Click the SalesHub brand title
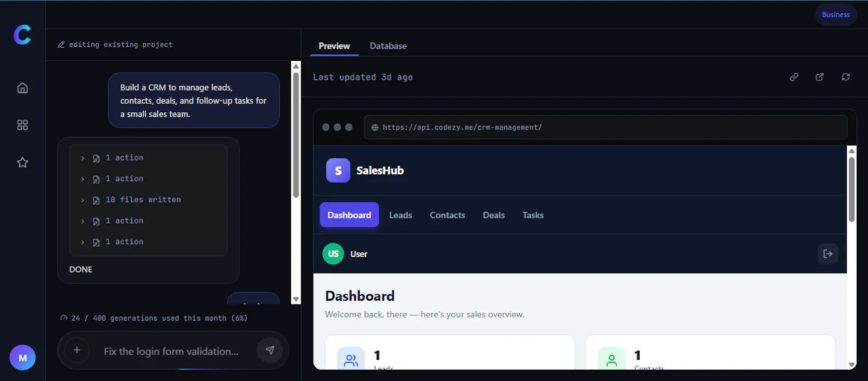This screenshot has height=381, width=868. (x=380, y=170)
